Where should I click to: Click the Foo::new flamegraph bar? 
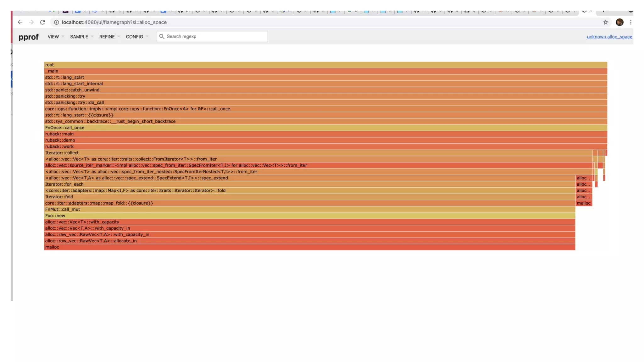(309, 216)
